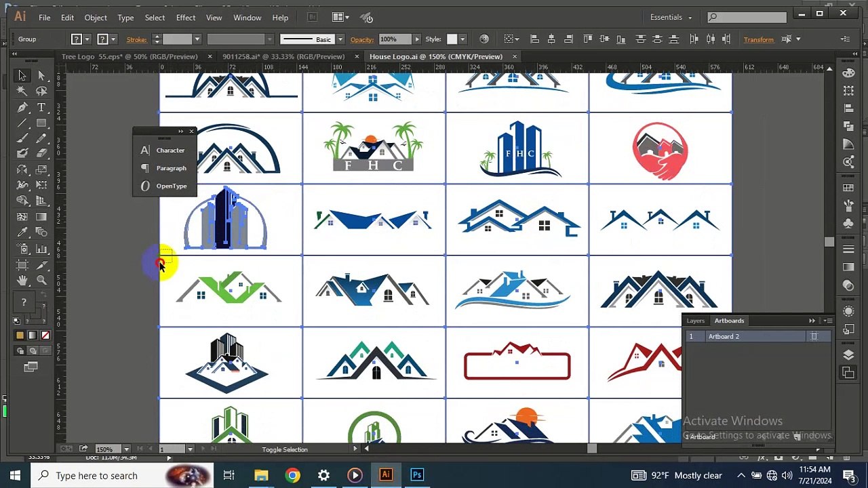Select the Pen tool
The image size is (868, 488).
click(x=22, y=107)
